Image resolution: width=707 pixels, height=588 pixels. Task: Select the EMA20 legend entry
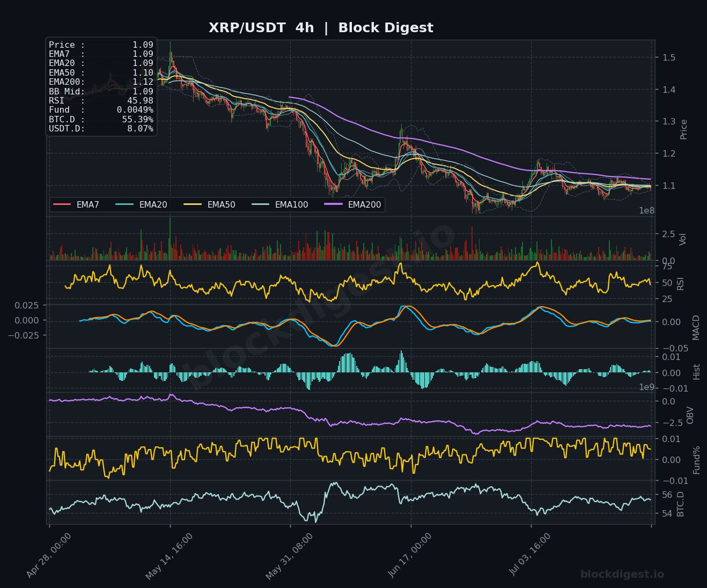[142, 204]
